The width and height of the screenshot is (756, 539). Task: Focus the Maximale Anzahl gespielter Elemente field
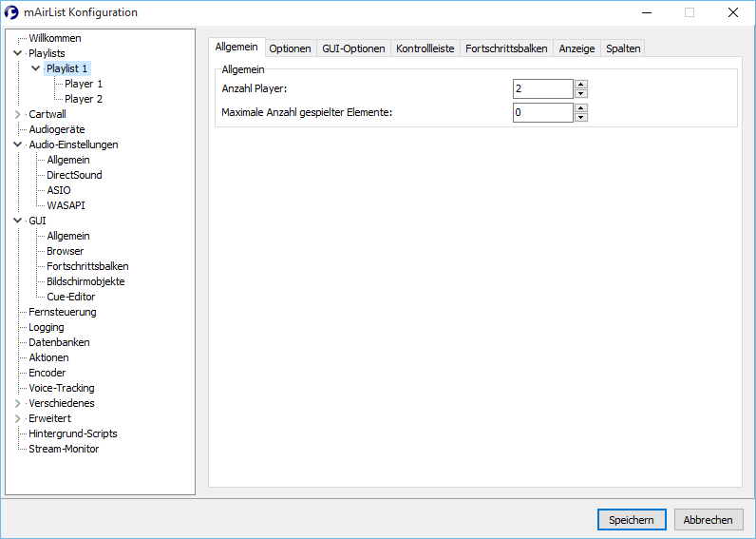[543, 112]
